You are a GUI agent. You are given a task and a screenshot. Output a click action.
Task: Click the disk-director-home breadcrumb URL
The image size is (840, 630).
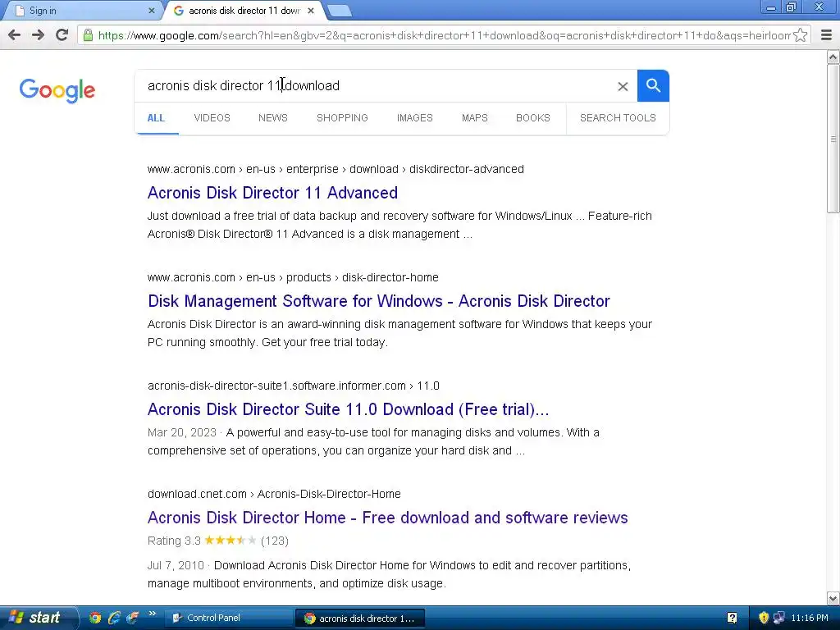coord(293,277)
